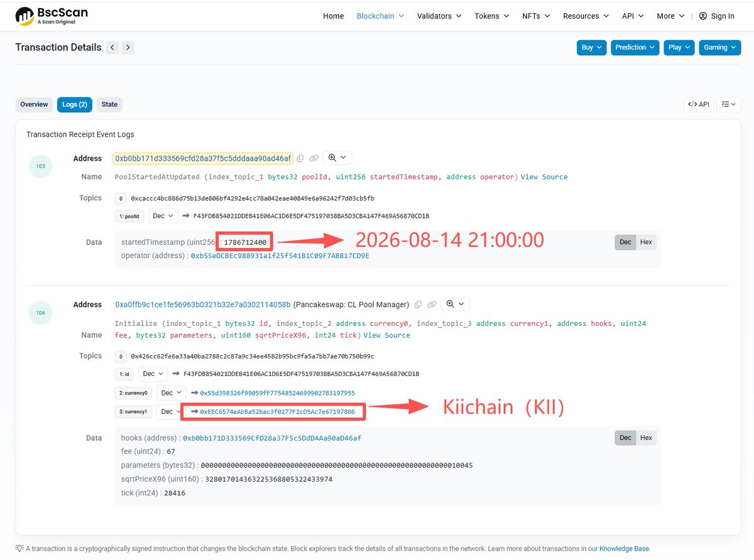754x560 pixels.
Task: Switch log 105 data to Hex
Action: pos(646,242)
